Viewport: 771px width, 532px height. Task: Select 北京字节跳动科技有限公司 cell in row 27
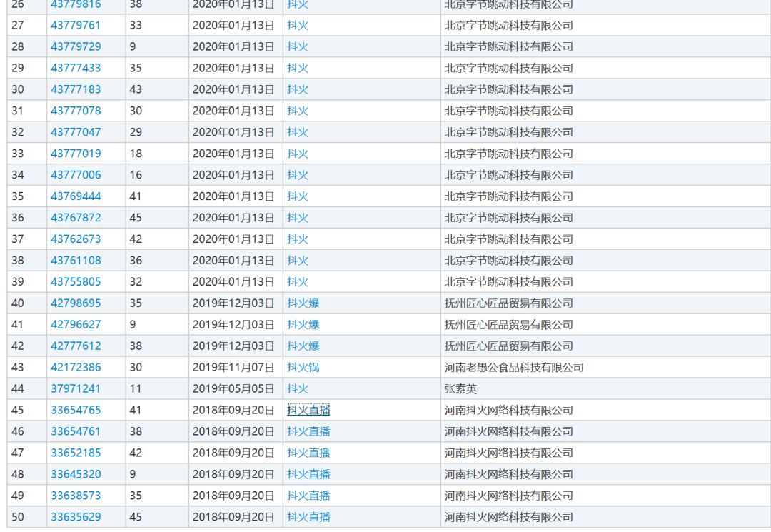point(605,25)
